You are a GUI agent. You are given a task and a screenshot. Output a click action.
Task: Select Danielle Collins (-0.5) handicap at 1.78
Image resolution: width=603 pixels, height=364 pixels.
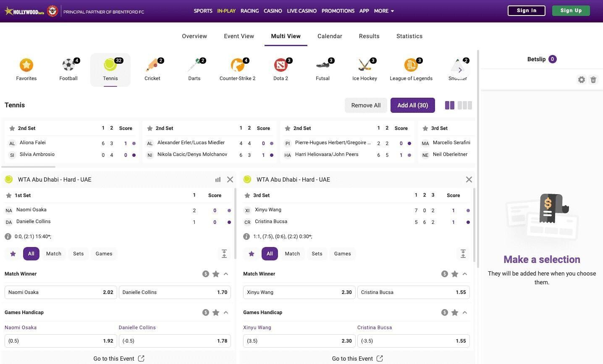[175, 341]
